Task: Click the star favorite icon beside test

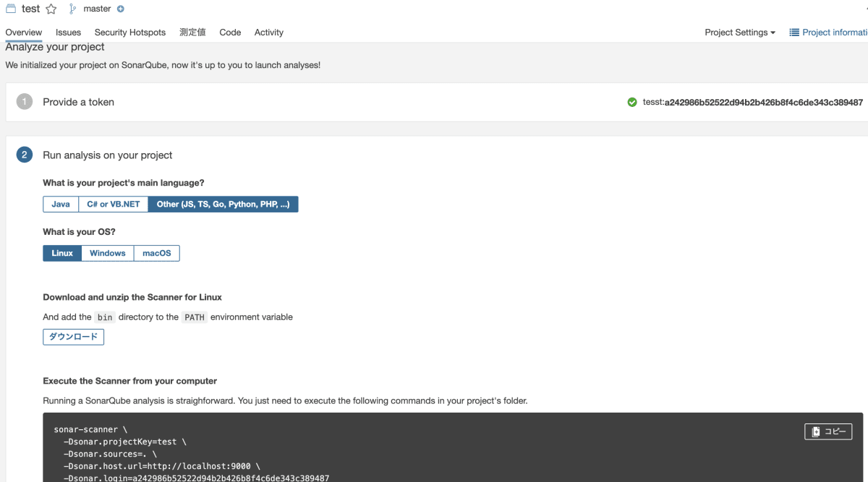Action: pos(51,9)
